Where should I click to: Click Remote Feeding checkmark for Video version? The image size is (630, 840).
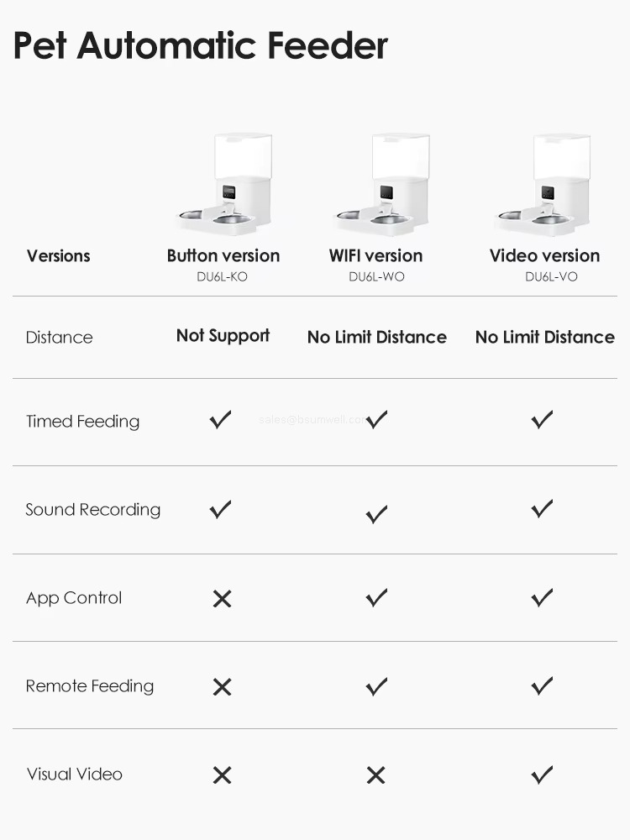pyautogui.click(x=543, y=685)
